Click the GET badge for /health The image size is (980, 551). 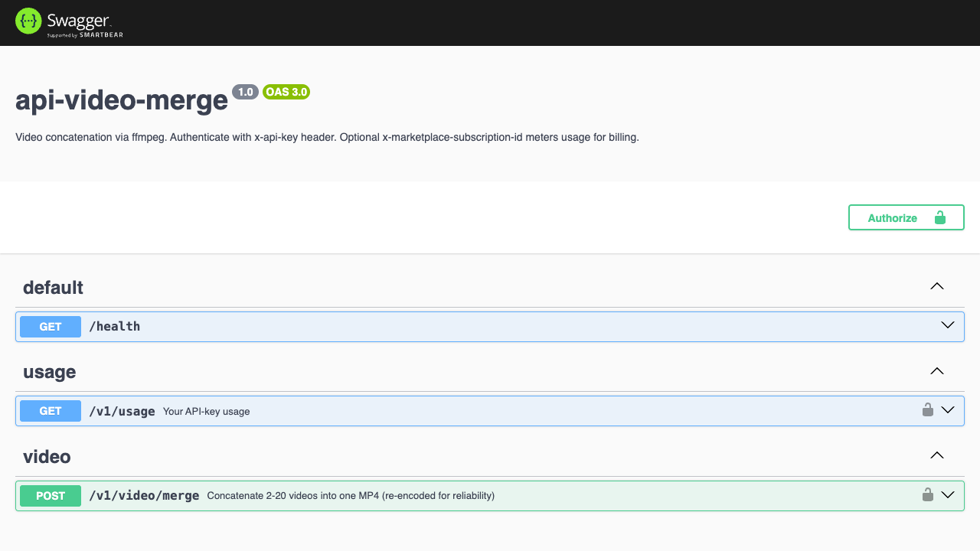51,327
